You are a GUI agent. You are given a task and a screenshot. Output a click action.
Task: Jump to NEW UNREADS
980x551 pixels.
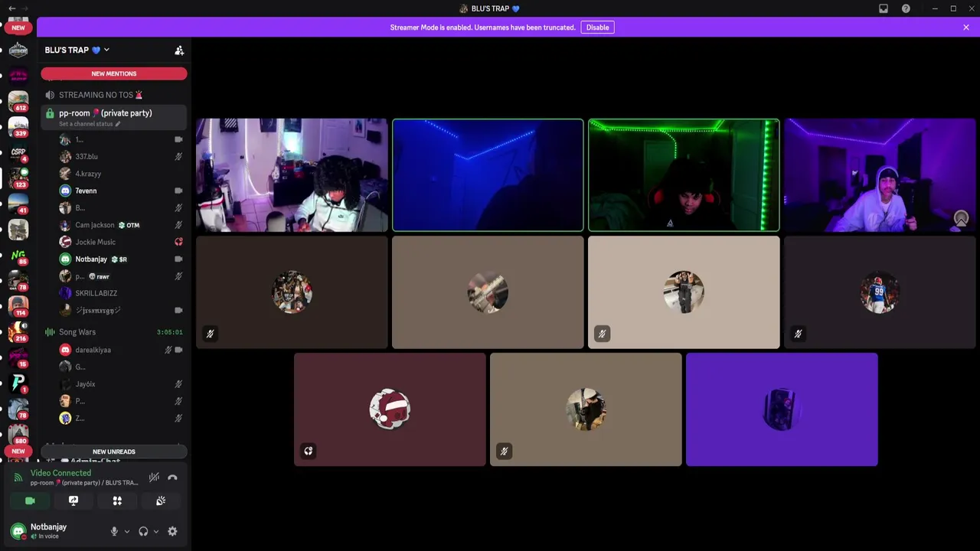point(113,452)
